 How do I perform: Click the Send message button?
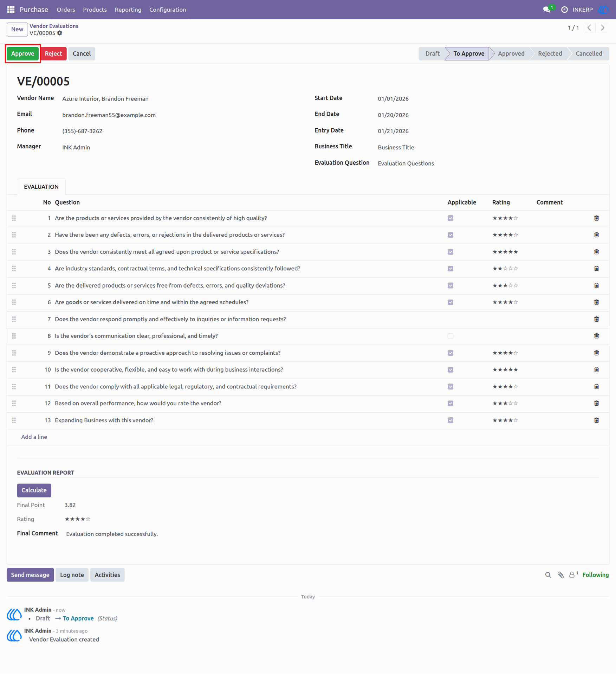tap(30, 575)
